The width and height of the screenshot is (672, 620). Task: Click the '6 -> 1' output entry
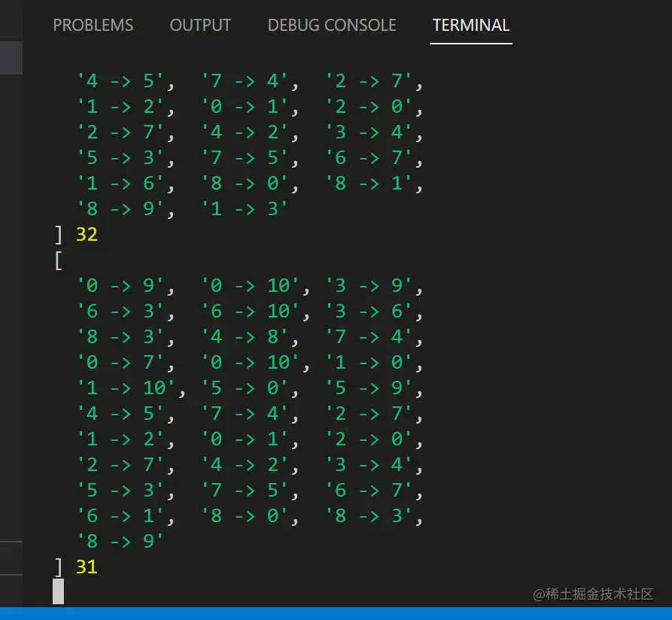click(x=120, y=516)
